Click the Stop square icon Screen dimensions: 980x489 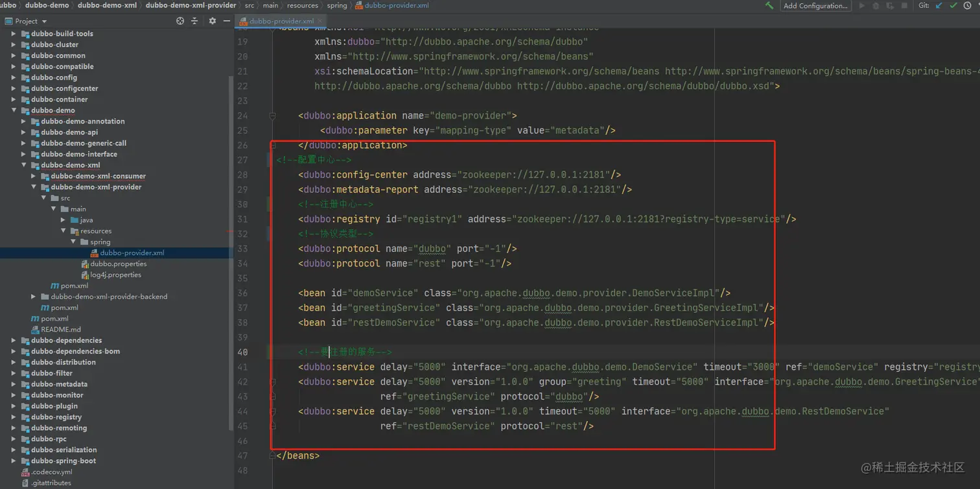coord(905,5)
